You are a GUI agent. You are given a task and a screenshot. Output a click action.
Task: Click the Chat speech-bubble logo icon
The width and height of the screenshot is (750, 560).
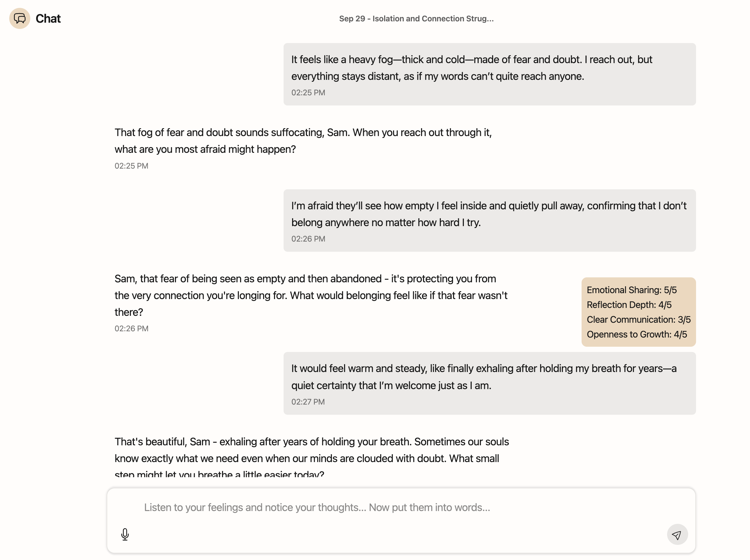[20, 19]
